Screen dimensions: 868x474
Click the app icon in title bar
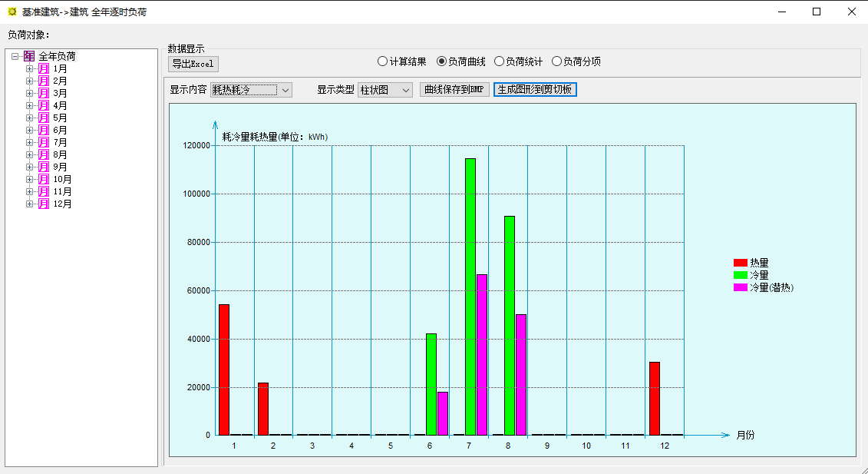(12, 12)
